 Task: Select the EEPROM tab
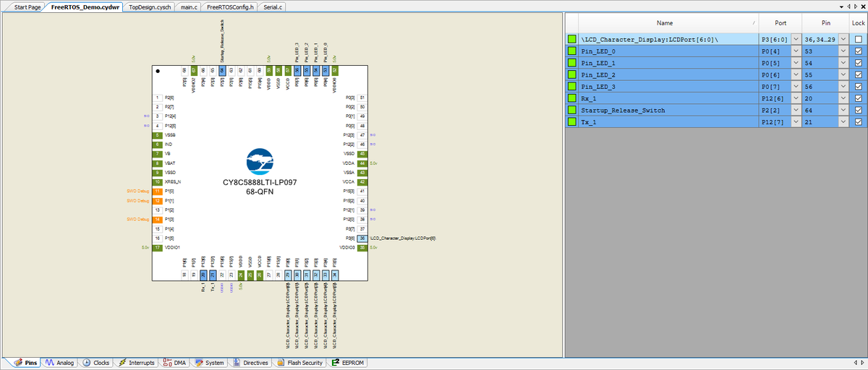tap(347, 363)
